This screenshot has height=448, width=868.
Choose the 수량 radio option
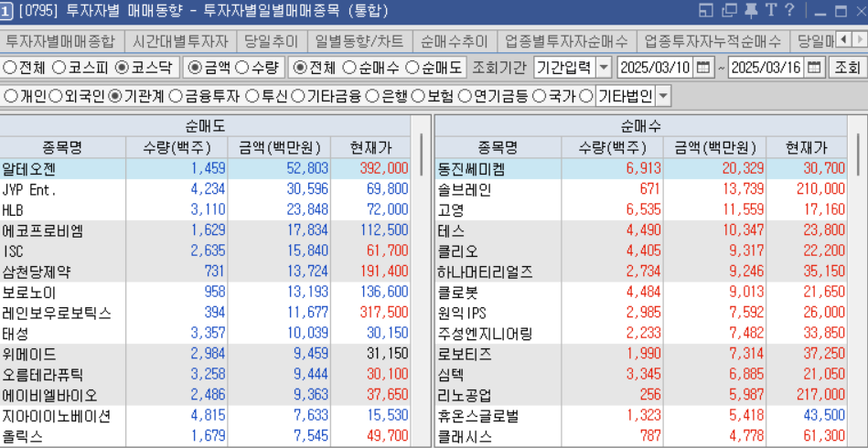coord(241,68)
